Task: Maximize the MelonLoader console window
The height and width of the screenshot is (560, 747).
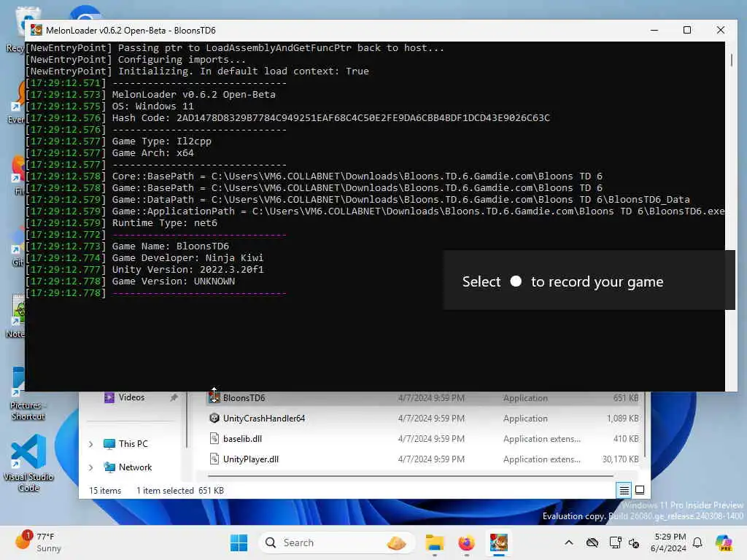Action: (x=687, y=30)
